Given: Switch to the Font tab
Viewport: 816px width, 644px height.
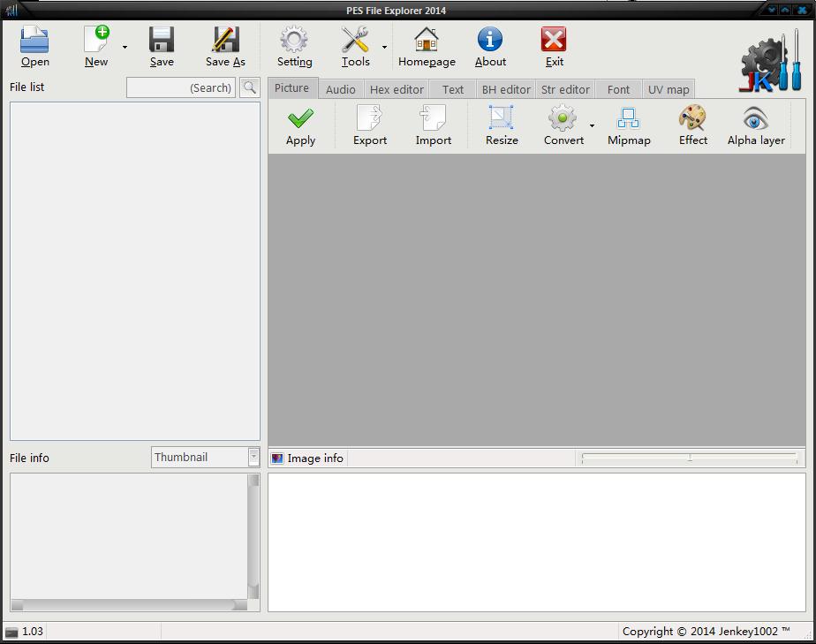Looking at the screenshot, I should (x=618, y=89).
